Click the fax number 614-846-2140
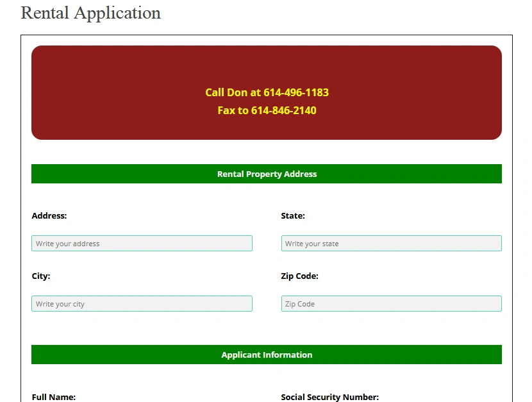 coord(284,110)
